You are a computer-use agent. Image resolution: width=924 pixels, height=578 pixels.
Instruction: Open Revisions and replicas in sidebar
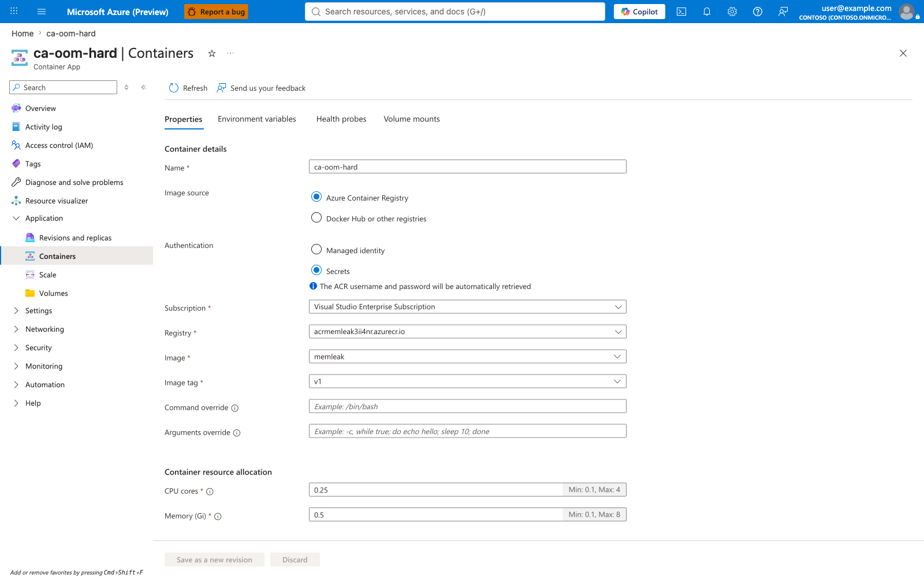point(76,238)
